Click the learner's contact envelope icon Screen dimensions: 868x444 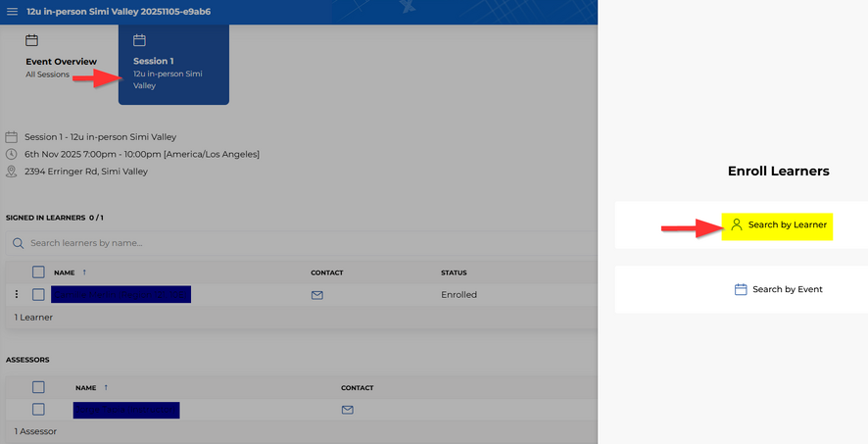[316, 295]
